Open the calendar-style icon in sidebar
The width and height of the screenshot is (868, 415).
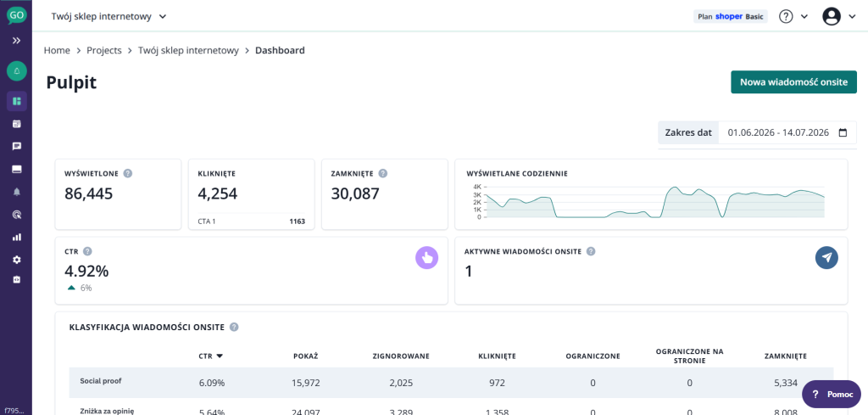click(x=17, y=124)
